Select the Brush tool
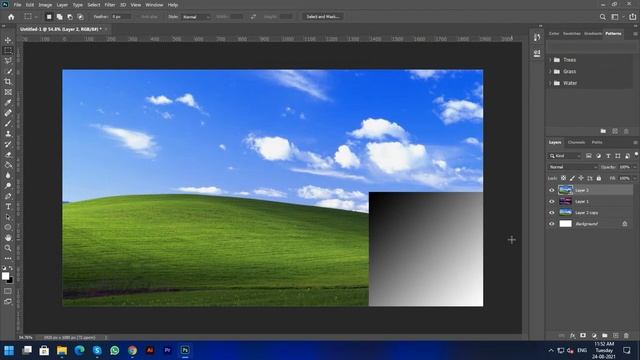The height and width of the screenshot is (360, 640). tap(8, 123)
